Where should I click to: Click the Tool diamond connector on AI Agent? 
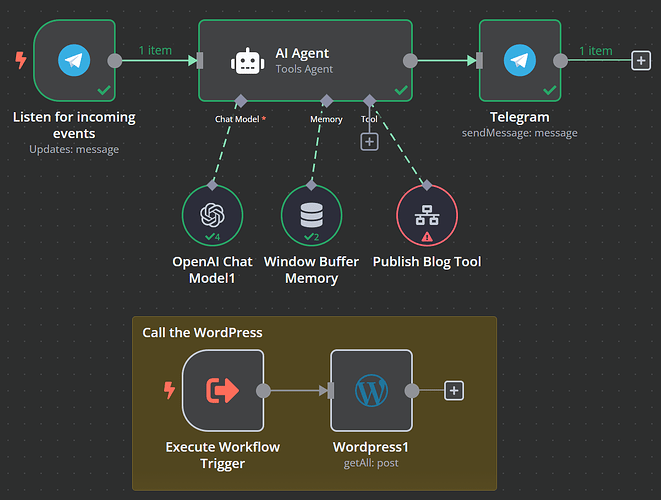tap(369, 101)
